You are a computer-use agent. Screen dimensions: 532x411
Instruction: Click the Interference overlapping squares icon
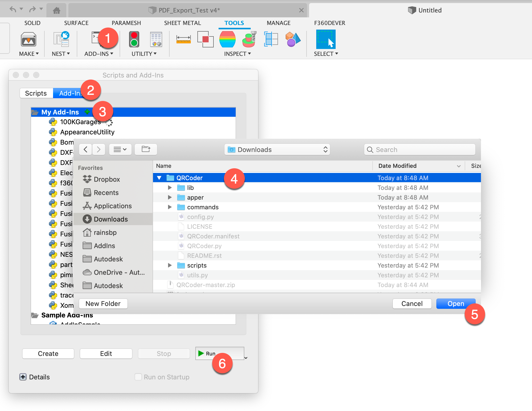click(205, 40)
